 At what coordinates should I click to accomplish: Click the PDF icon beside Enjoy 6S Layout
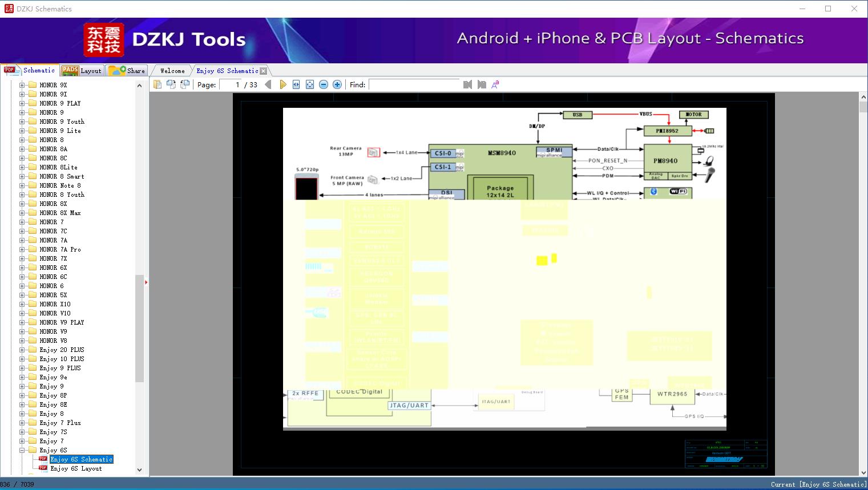[x=43, y=468]
